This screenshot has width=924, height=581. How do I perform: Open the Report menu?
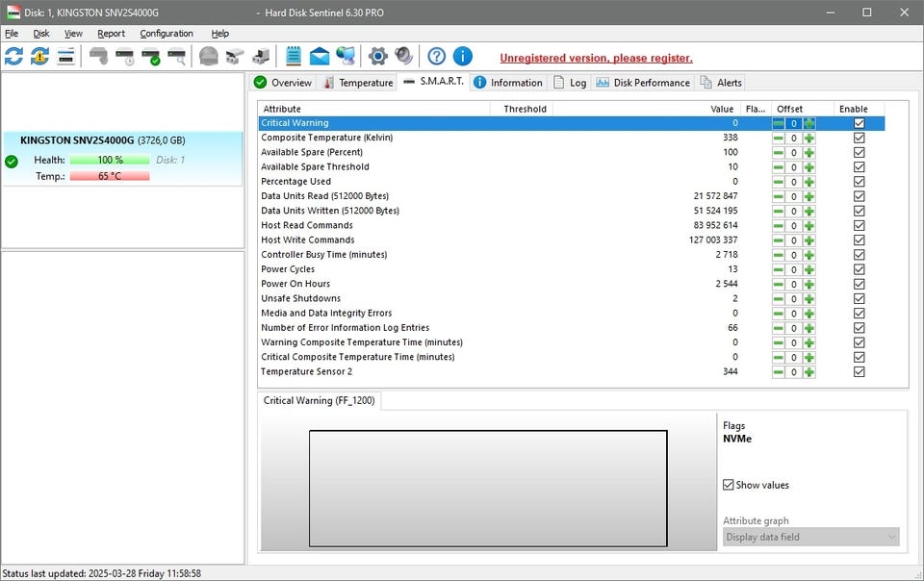coord(112,34)
